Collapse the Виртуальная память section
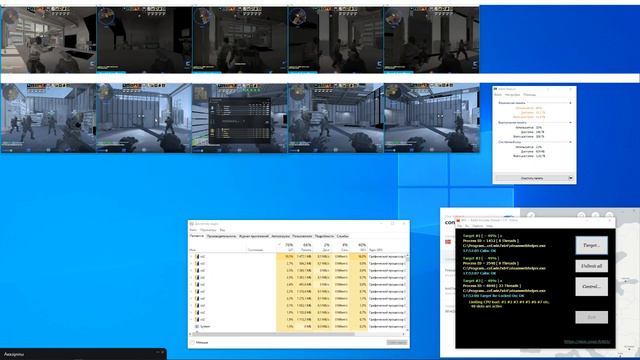 point(570,122)
